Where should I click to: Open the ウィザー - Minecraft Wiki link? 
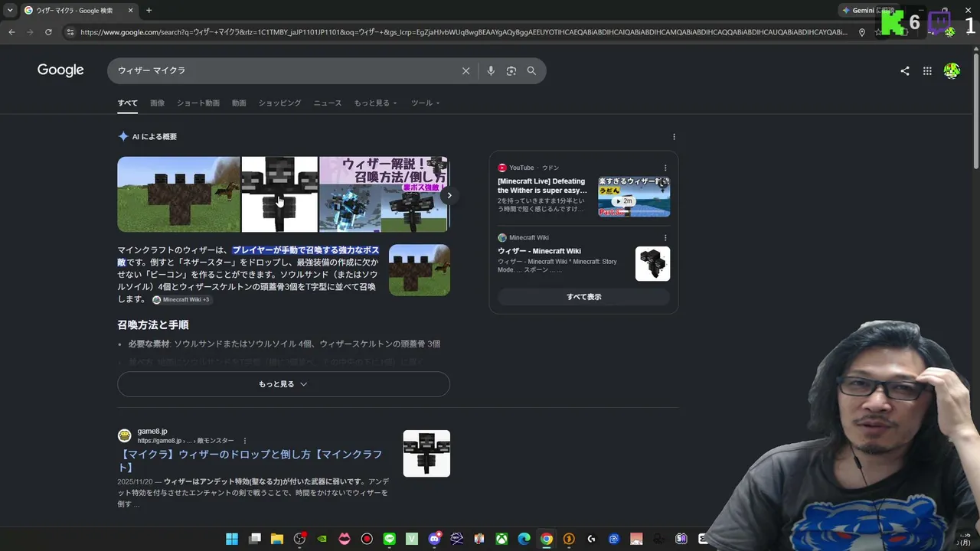(x=539, y=251)
